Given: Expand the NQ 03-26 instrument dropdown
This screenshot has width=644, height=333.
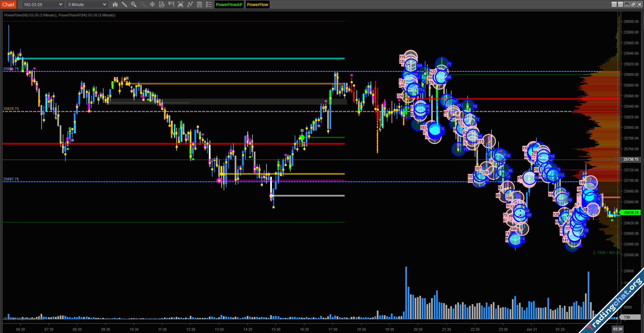Looking at the screenshot, I should click(43, 4).
